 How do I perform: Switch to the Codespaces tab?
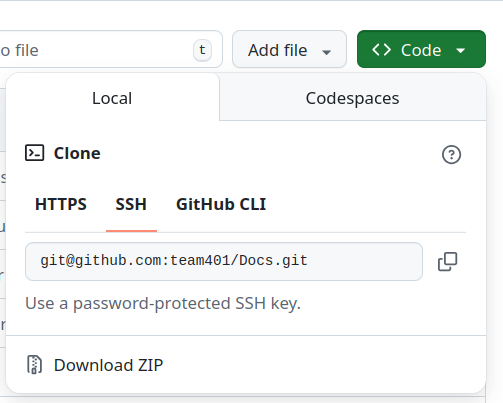353,98
